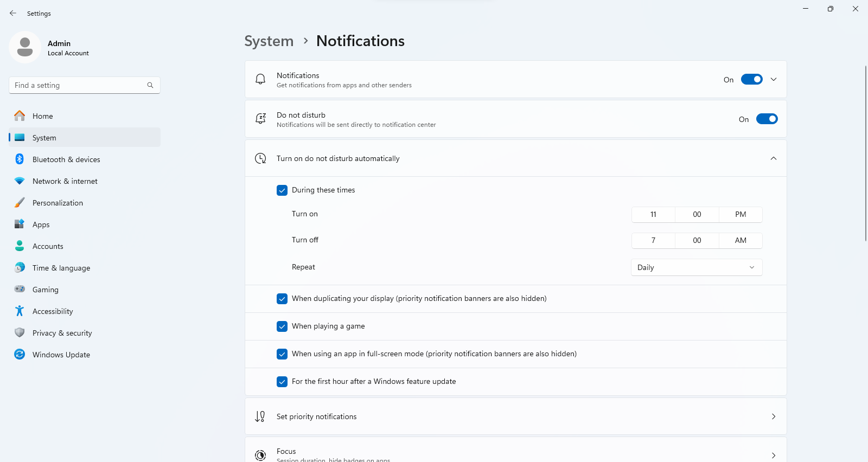
Task: Click the System monitor icon in sidebar
Action: click(x=20, y=137)
